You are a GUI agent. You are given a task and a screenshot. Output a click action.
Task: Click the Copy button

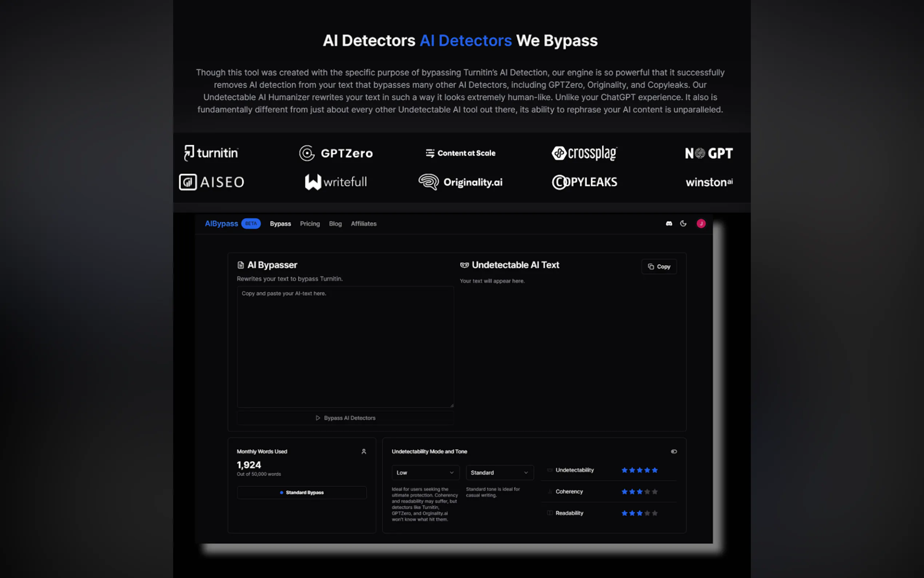(x=659, y=267)
